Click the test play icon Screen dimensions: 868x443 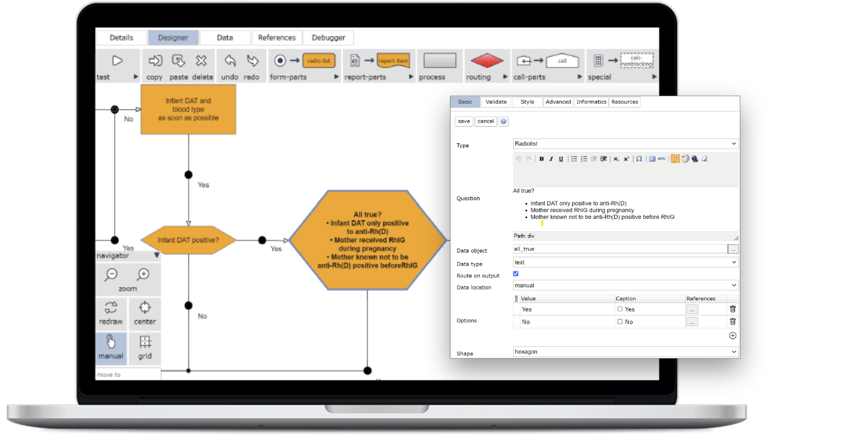(117, 61)
